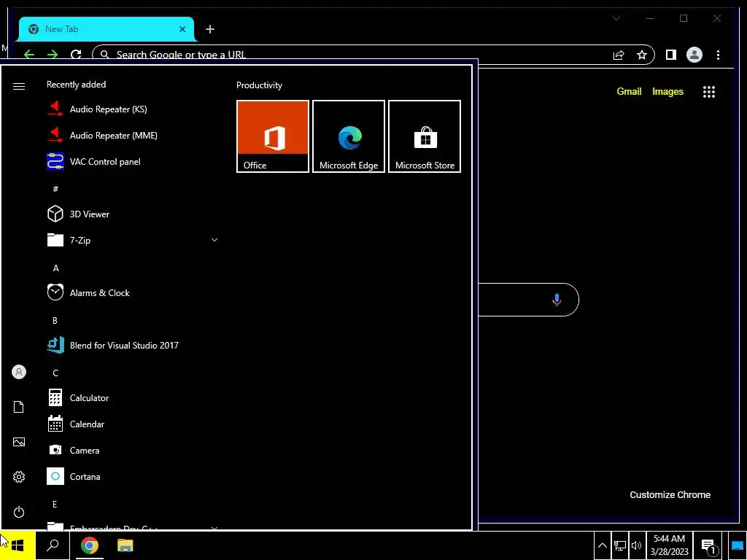Toggle Chrome side panel icon
747x560 pixels.
pos(671,55)
